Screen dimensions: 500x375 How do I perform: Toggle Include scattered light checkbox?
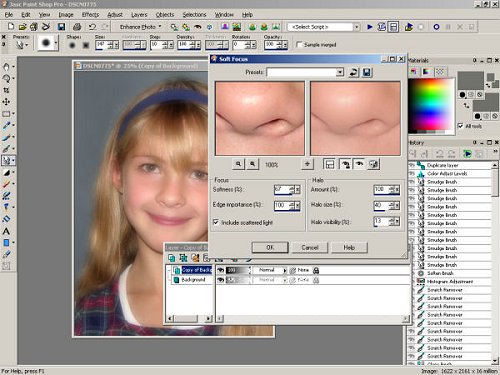coord(216,222)
